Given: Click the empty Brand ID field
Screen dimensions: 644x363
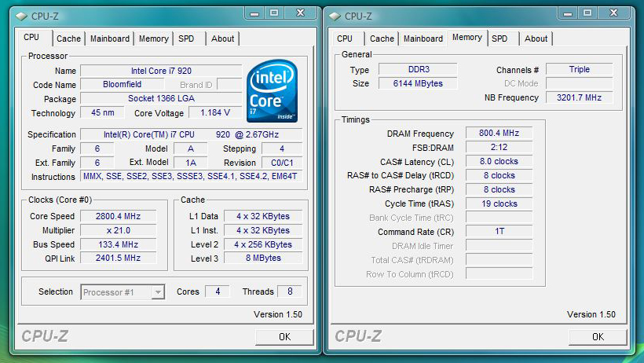Looking at the screenshot, I should (x=229, y=85).
